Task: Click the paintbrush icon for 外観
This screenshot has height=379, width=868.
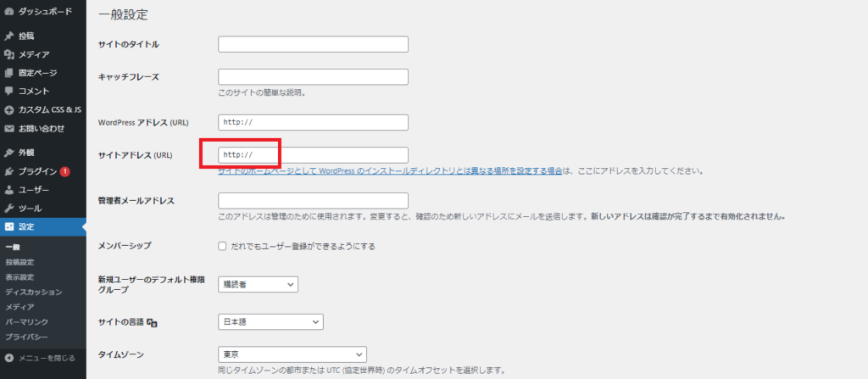Action: 8,153
